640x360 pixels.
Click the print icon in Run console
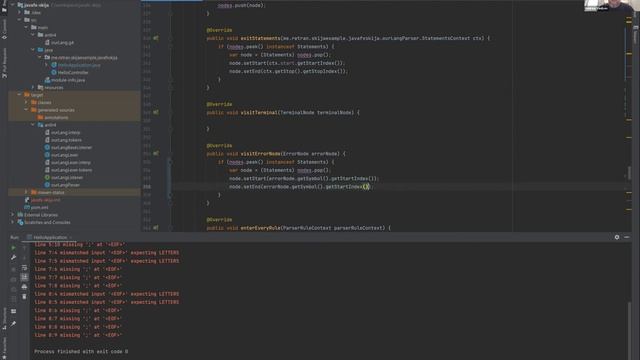click(x=24, y=287)
